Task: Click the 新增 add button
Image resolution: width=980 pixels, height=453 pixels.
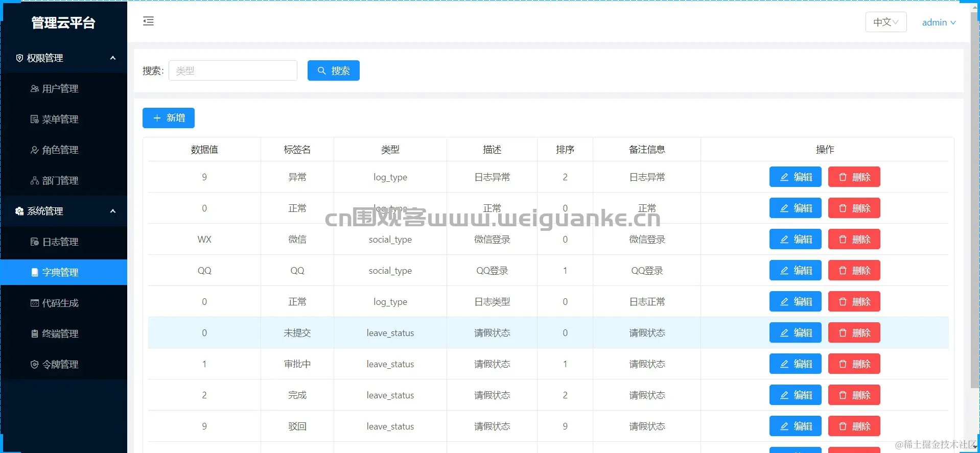Action: tap(168, 118)
